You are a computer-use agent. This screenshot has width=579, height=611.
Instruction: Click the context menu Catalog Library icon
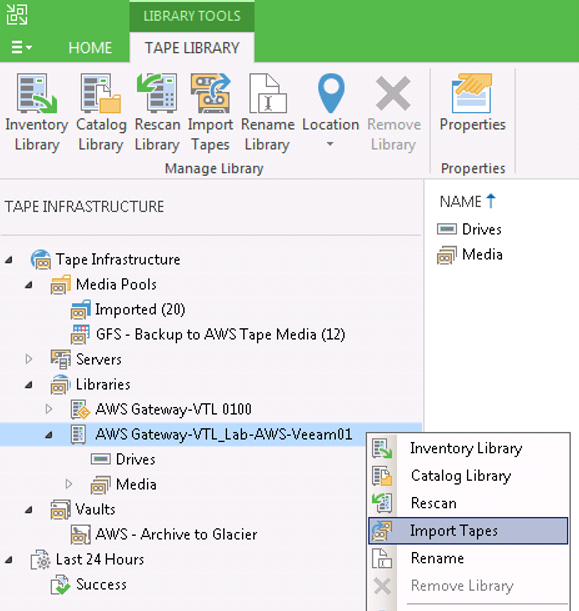382,476
